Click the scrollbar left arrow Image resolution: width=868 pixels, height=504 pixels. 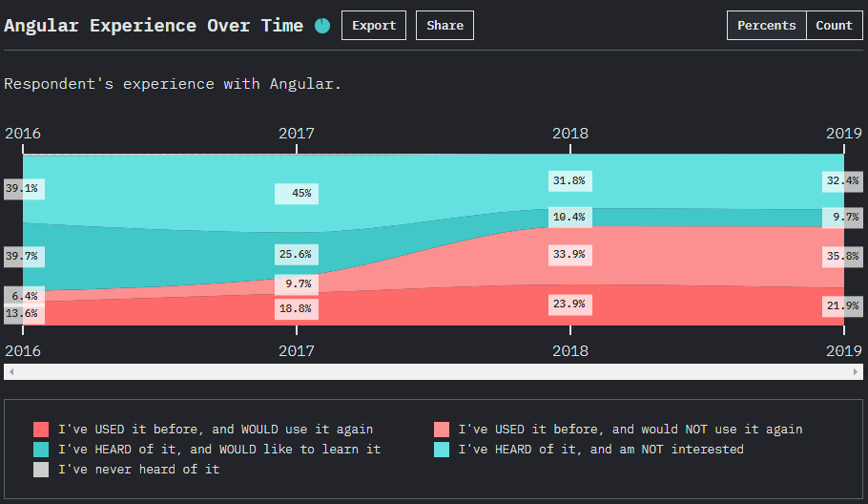[x=11, y=371]
